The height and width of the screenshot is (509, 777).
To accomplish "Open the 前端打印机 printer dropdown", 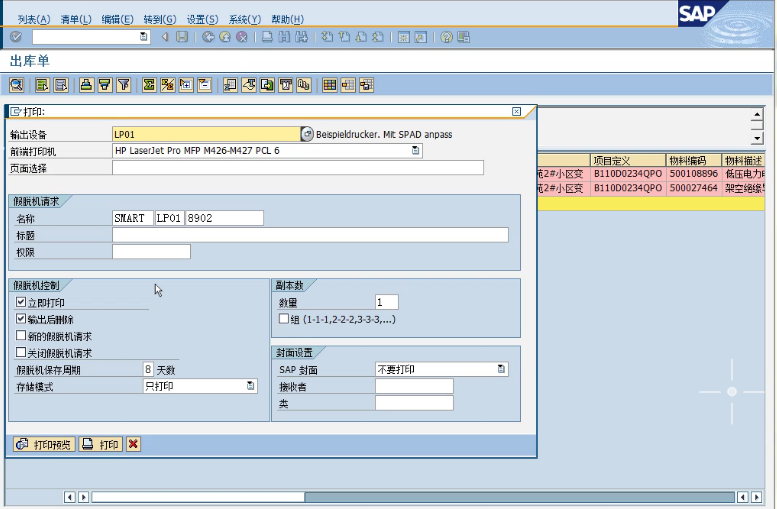I will click(x=415, y=151).
